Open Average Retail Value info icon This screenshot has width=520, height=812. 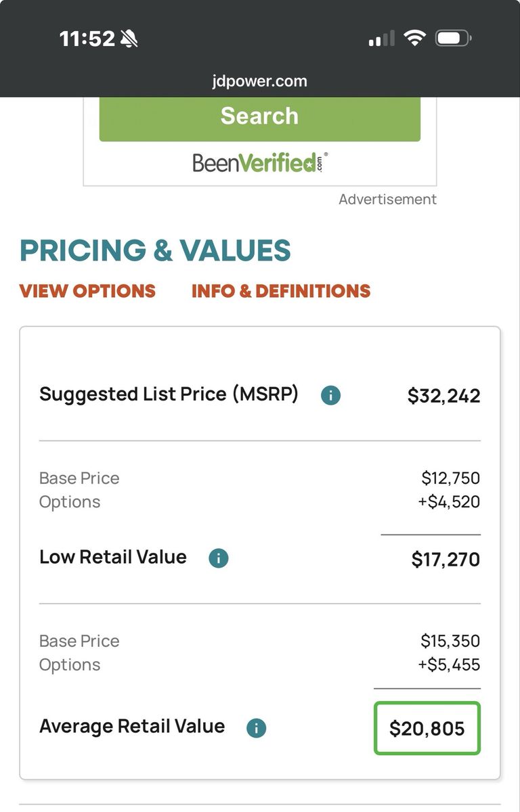(256, 728)
